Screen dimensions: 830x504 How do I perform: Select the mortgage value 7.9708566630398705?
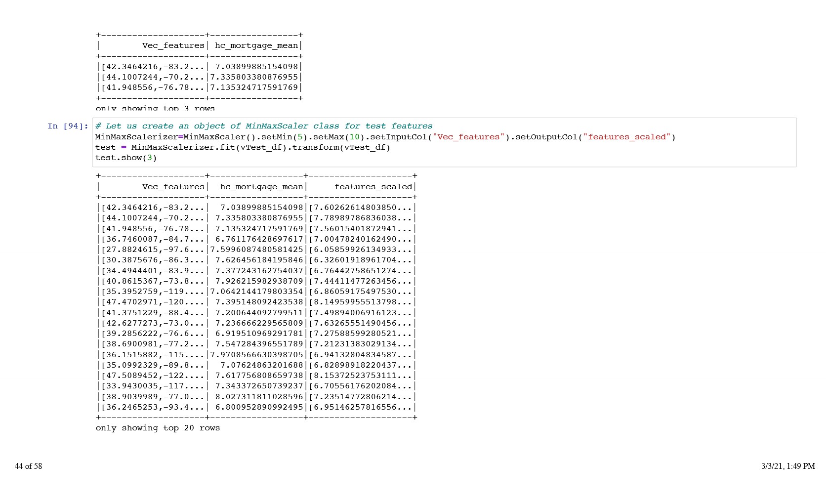click(256, 355)
